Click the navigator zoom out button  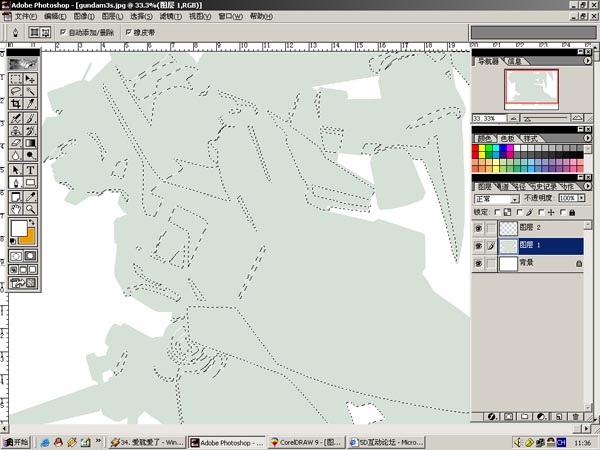tap(514, 118)
